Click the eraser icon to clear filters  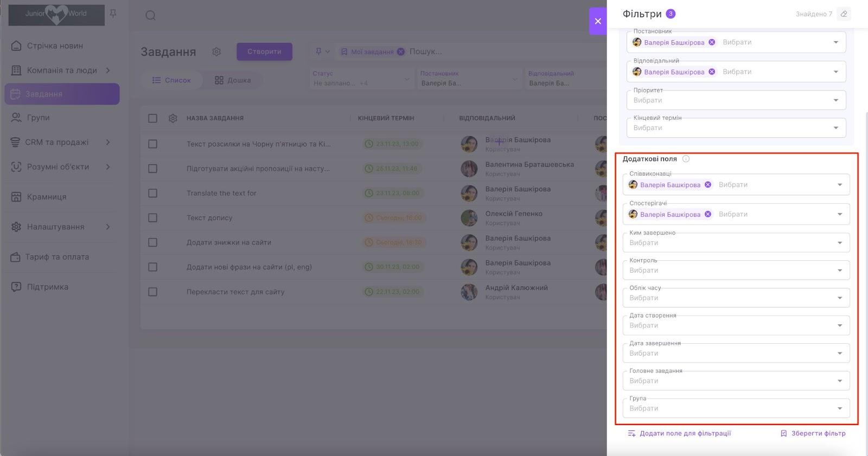tap(844, 14)
